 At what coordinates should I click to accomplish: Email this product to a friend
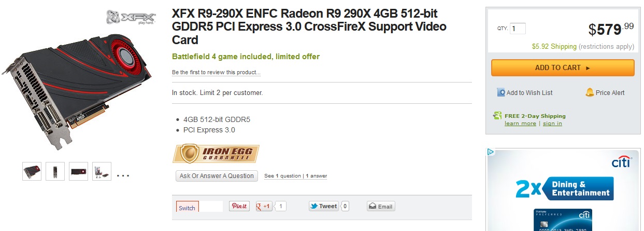[x=381, y=206]
